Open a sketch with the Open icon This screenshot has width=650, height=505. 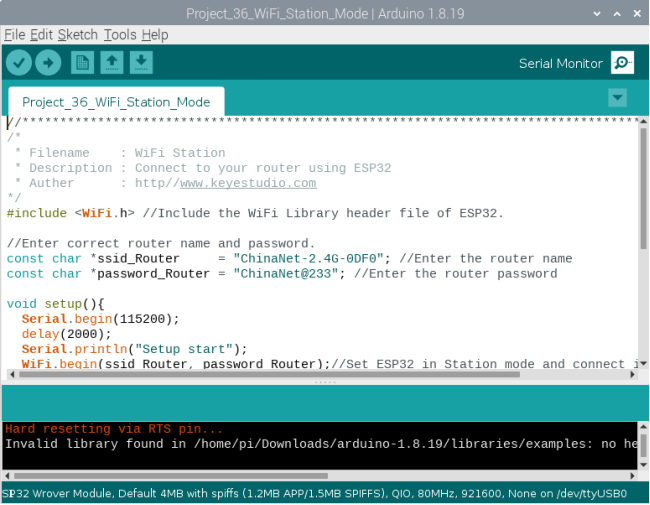pyautogui.click(x=112, y=63)
